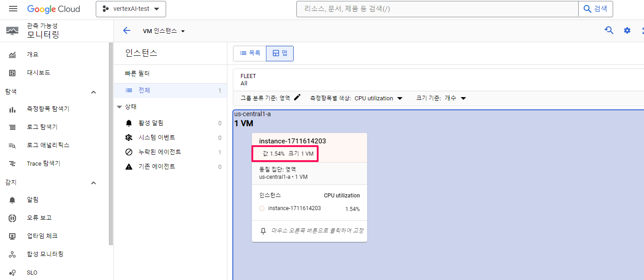Open the VM 인스턴스 dropdown
The width and height of the screenshot is (644, 280).
pyautogui.click(x=164, y=31)
